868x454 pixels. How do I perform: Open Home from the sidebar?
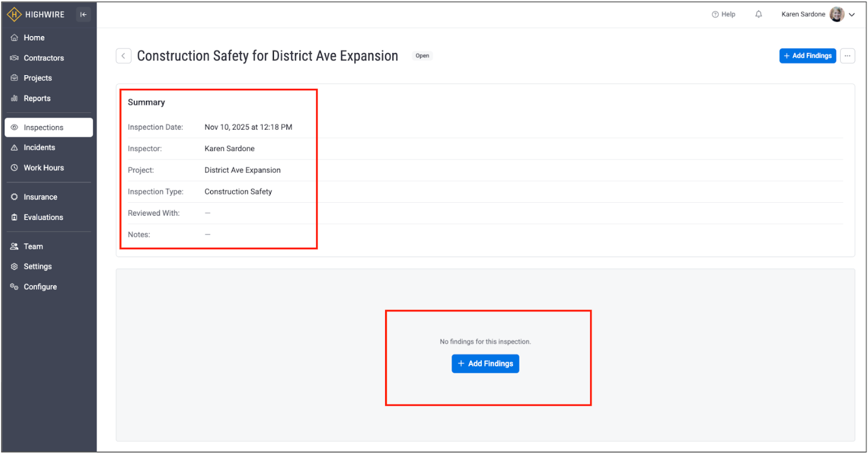34,38
